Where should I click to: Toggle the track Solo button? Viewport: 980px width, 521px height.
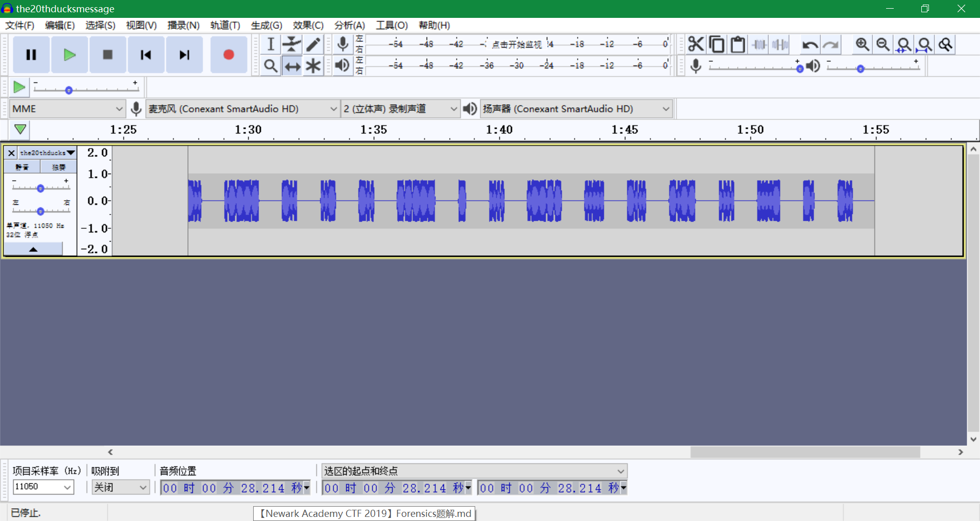(x=59, y=167)
